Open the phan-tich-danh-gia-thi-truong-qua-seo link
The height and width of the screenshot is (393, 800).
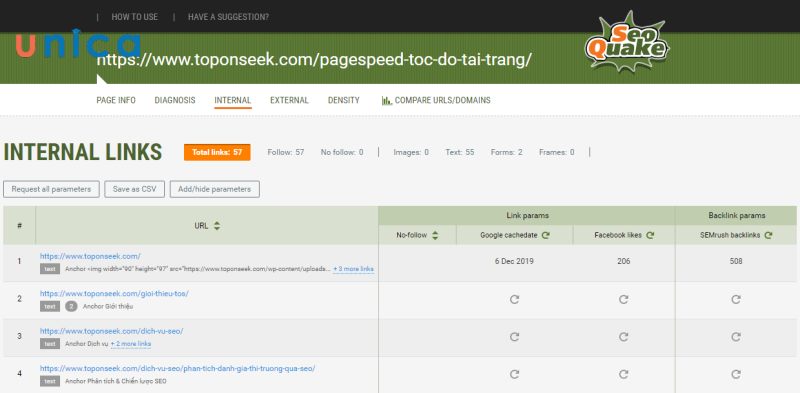tap(178, 369)
